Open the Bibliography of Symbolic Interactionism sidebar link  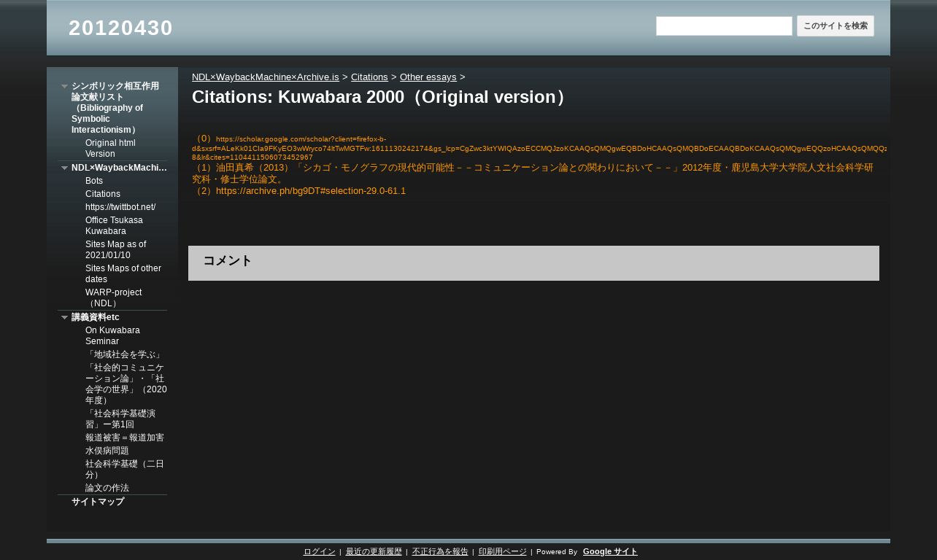point(115,108)
